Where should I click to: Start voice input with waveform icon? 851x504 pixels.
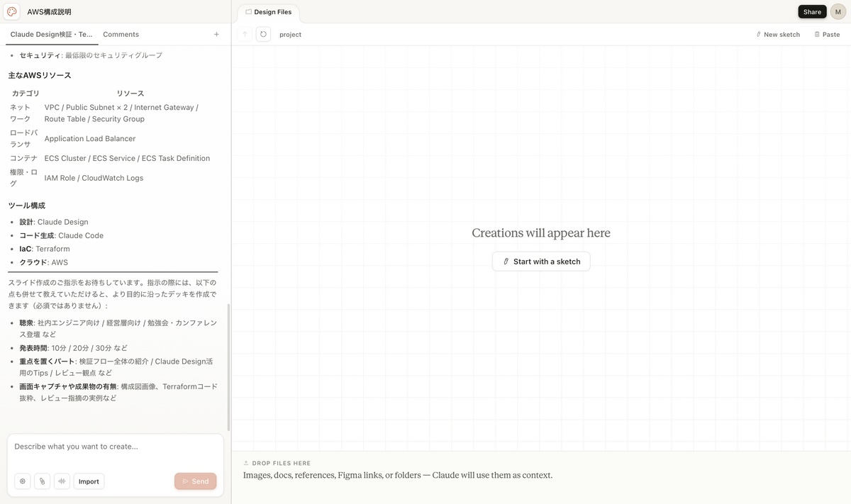pos(62,481)
